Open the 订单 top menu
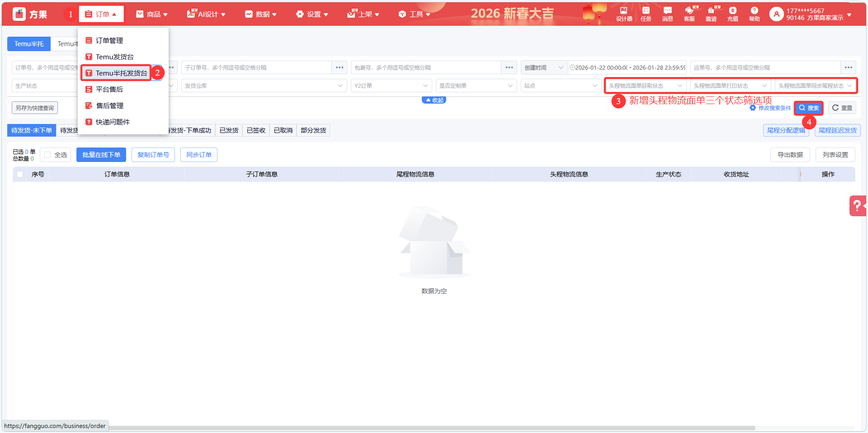The height and width of the screenshot is (433, 868). pos(101,14)
